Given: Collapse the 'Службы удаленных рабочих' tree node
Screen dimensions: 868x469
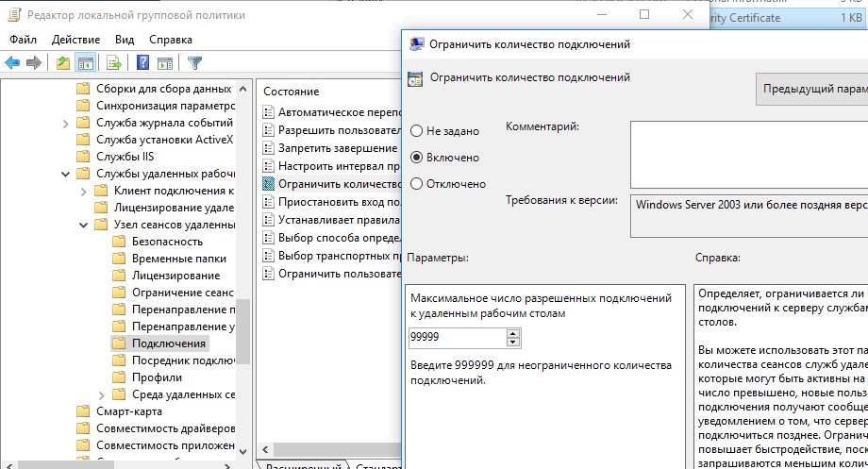Looking at the screenshot, I should coord(65,174).
